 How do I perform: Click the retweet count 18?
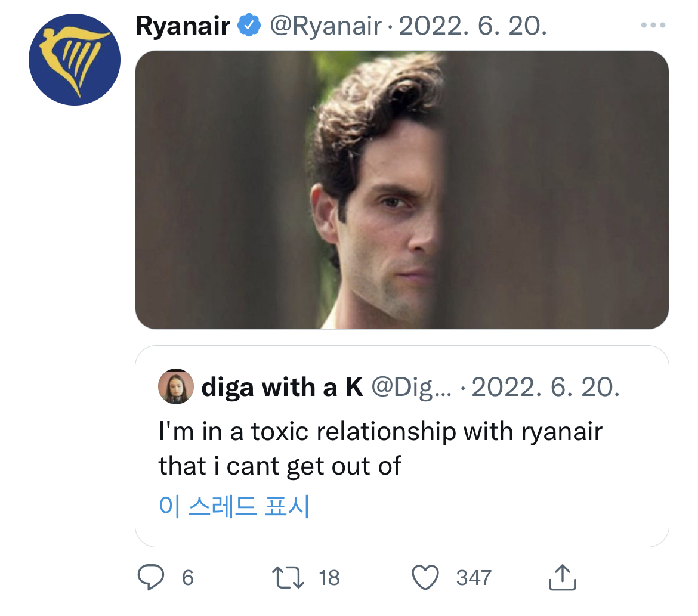click(x=329, y=578)
